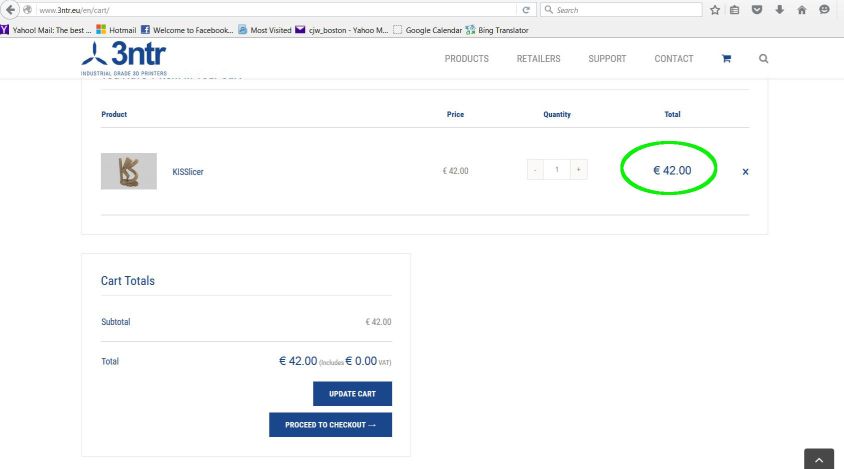Image resolution: width=844 pixels, height=469 pixels.
Task: Open the Google Calendar bookmark
Action: [x=428, y=30]
